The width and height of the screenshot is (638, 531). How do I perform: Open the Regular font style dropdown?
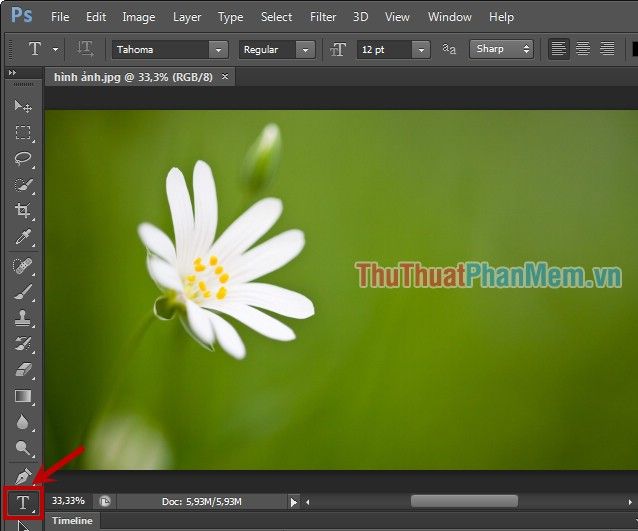(x=305, y=50)
